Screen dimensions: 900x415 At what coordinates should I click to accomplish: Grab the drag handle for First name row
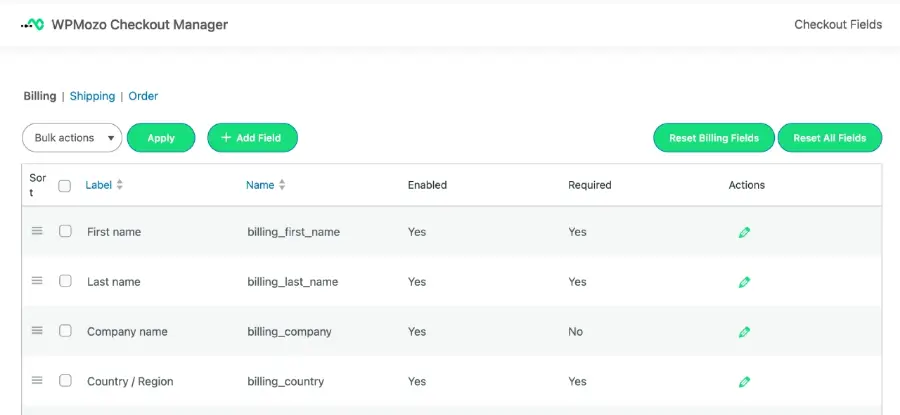(37, 231)
